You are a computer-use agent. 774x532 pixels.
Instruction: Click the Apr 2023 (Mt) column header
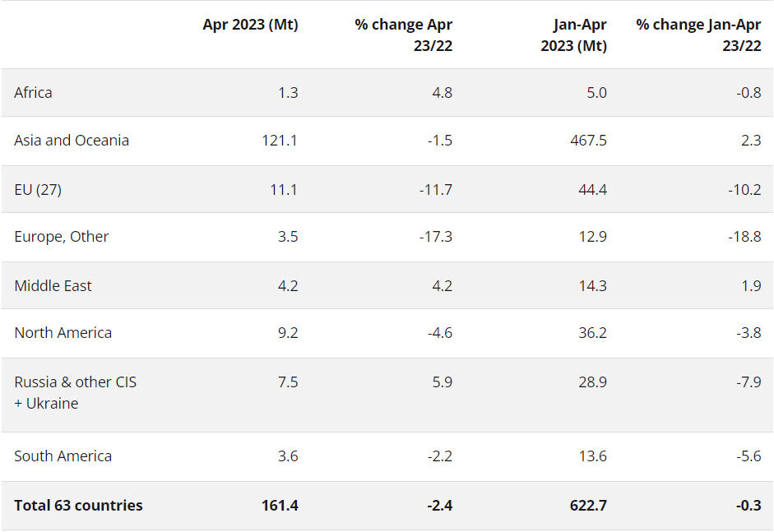pos(250,25)
